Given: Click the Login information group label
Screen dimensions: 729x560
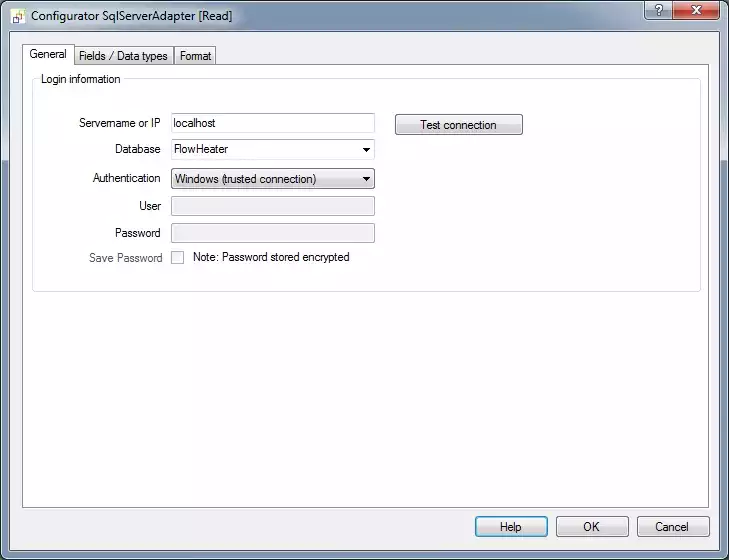Looking at the screenshot, I should tap(80, 79).
